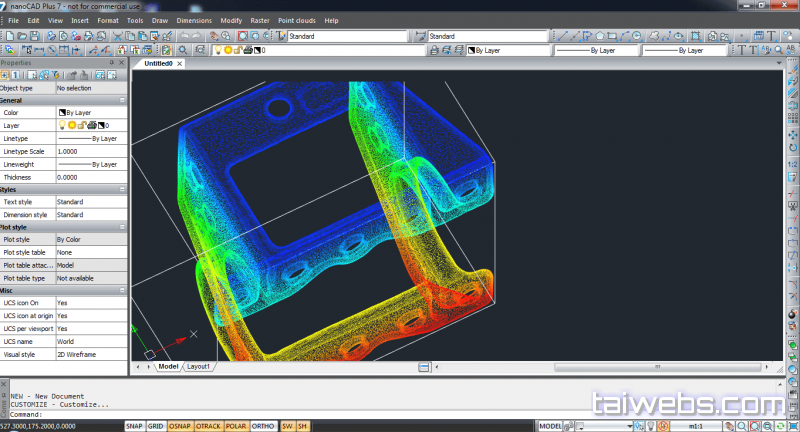Close the Untitled0 document tab

coord(181,63)
